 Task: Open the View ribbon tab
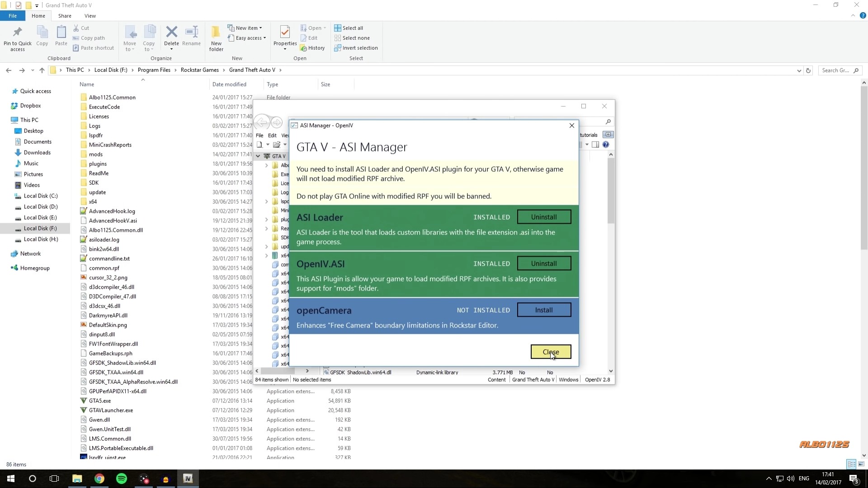point(90,16)
